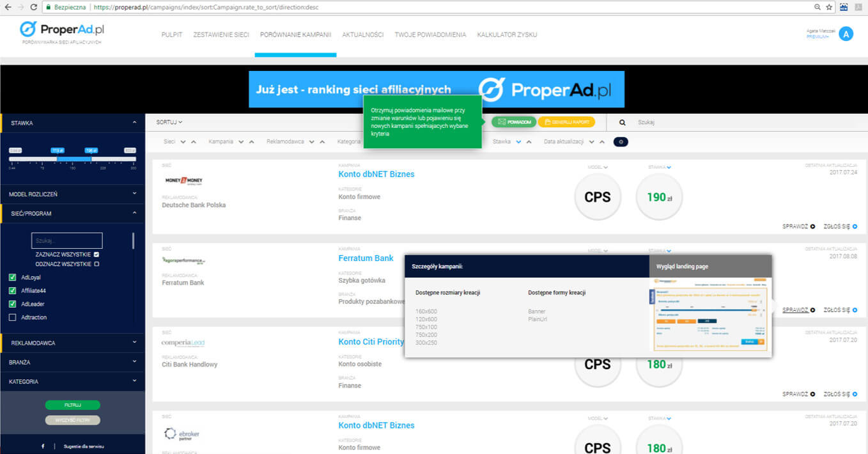Sort Sieci descending with the down arrow
Screen dimensions: 868x454
pos(183,142)
